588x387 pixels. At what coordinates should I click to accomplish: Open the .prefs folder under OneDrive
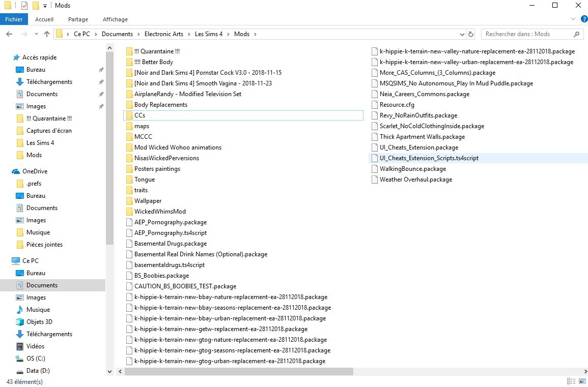point(34,184)
